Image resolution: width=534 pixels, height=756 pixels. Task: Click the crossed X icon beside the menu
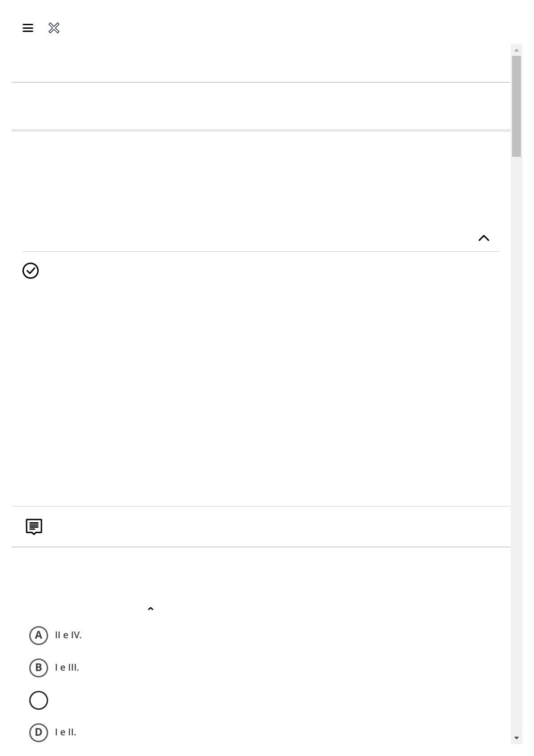(x=54, y=28)
